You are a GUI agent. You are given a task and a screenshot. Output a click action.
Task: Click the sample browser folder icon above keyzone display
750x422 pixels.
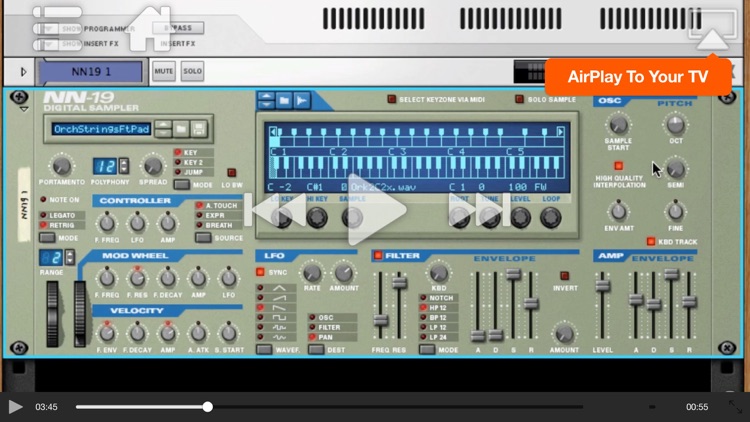coord(284,100)
